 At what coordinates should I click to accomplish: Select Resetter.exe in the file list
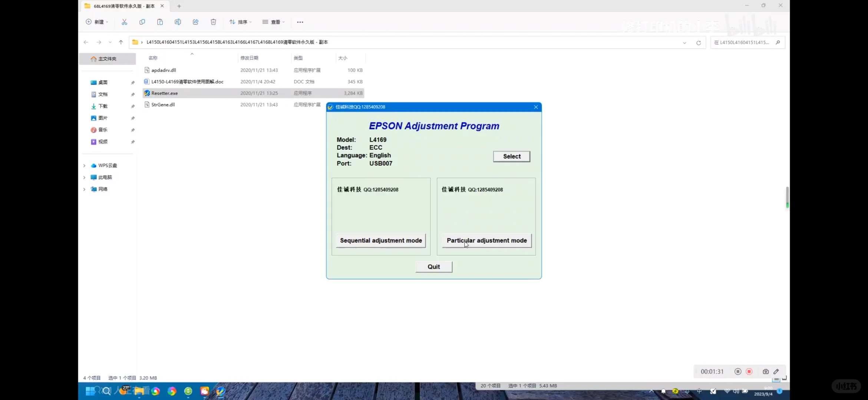(165, 93)
